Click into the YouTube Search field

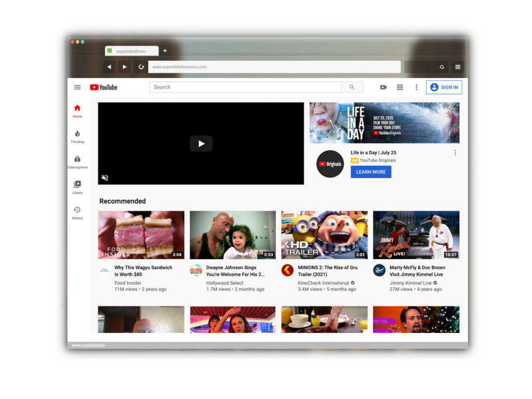pos(245,87)
